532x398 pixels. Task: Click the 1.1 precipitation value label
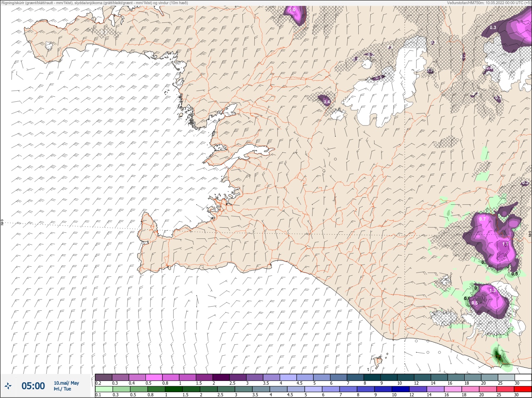click(505, 244)
